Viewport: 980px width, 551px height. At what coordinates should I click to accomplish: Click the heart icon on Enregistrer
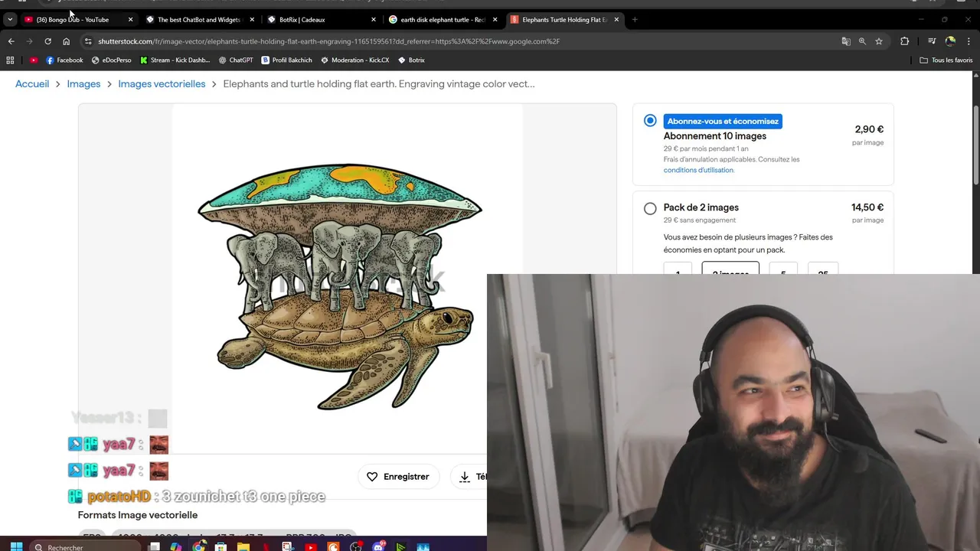point(372,477)
